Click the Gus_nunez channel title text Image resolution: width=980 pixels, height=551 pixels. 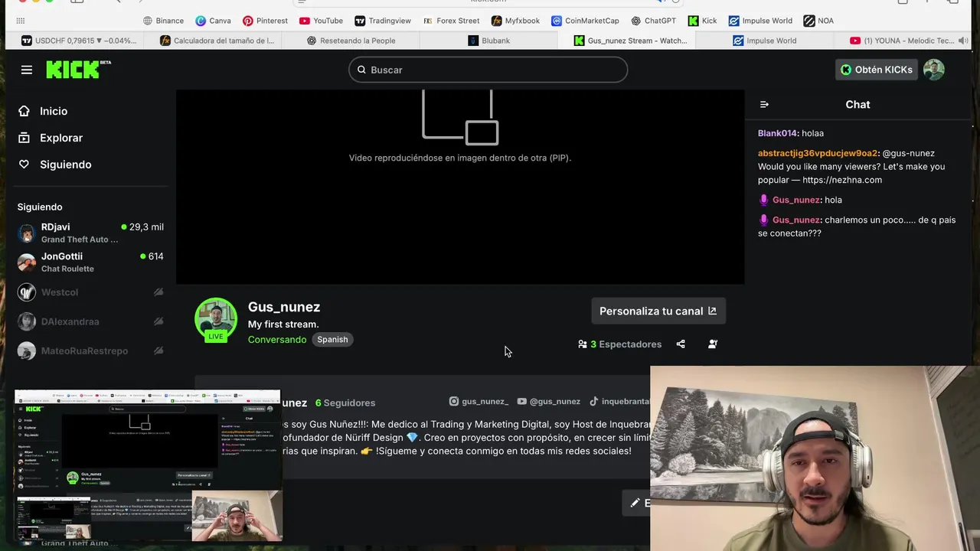[284, 307]
